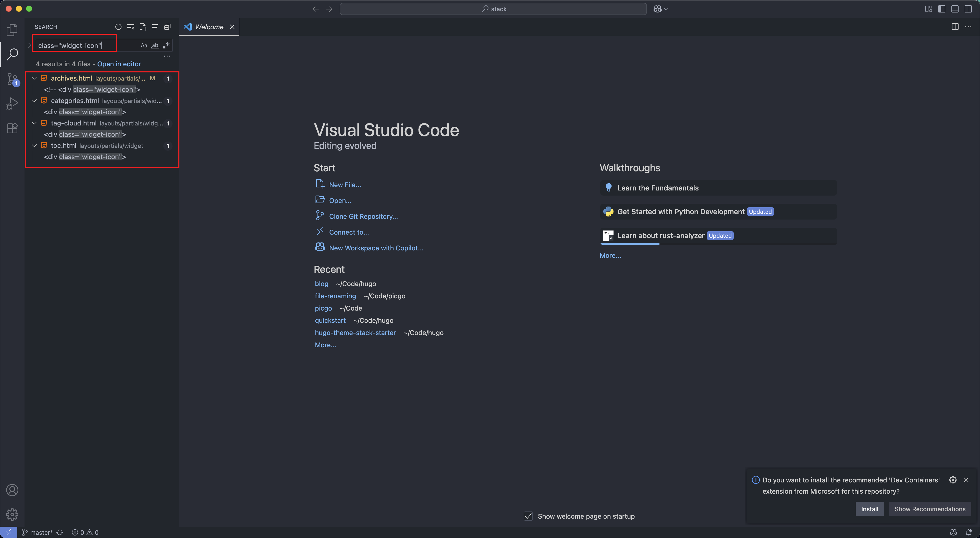Close the Welcome tab
This screenshot has height=538, width=980.
coord(232,27)
